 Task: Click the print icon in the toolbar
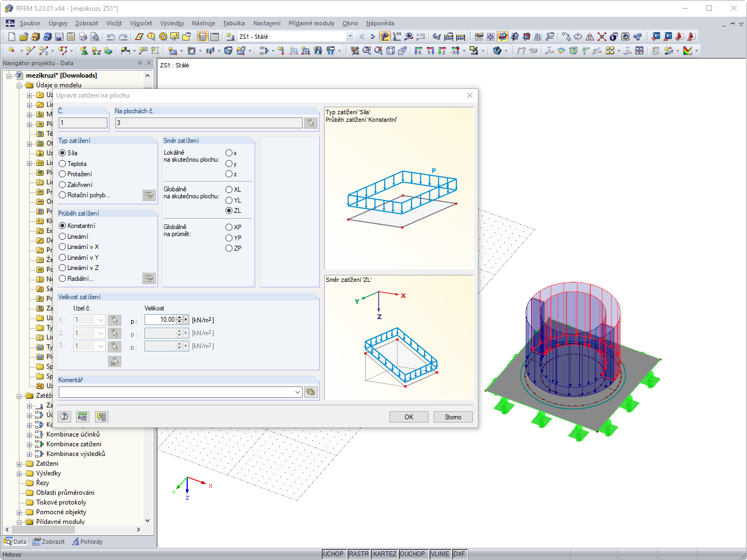(x=83, y=37)
